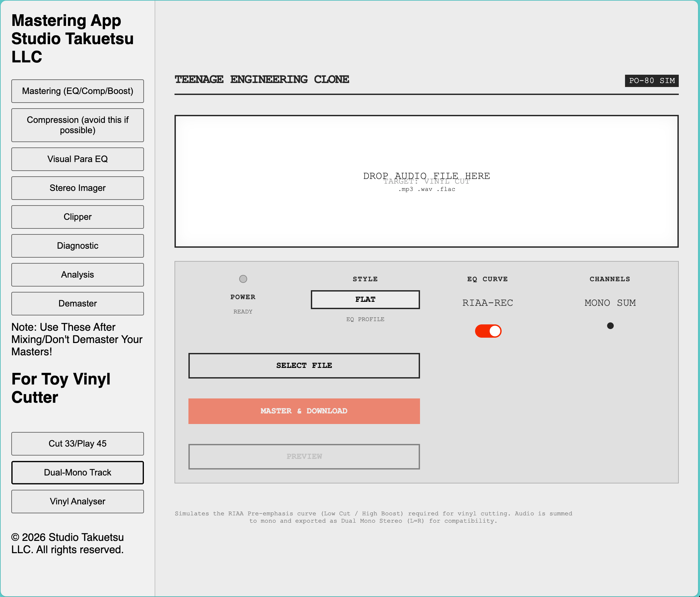Image resolution: width=700 pixels, height=597 pixels.
Task: Open the Diagnostic page
Action: 77,246
